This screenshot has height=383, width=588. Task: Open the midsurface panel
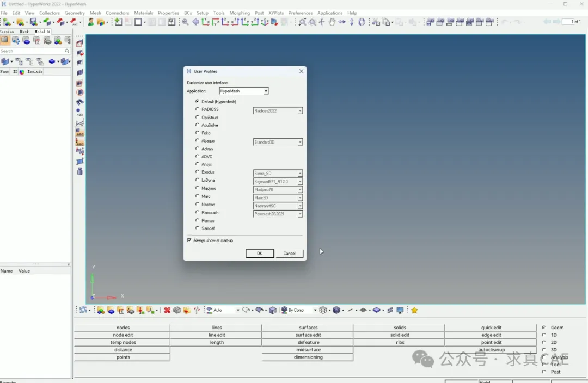click(308, 350)
